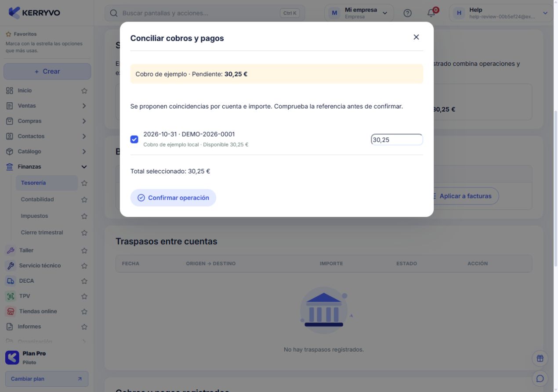Star Tiendas online as favorite
The width and height of the screenshot is (558, 392).
click(x=84, y=312)
